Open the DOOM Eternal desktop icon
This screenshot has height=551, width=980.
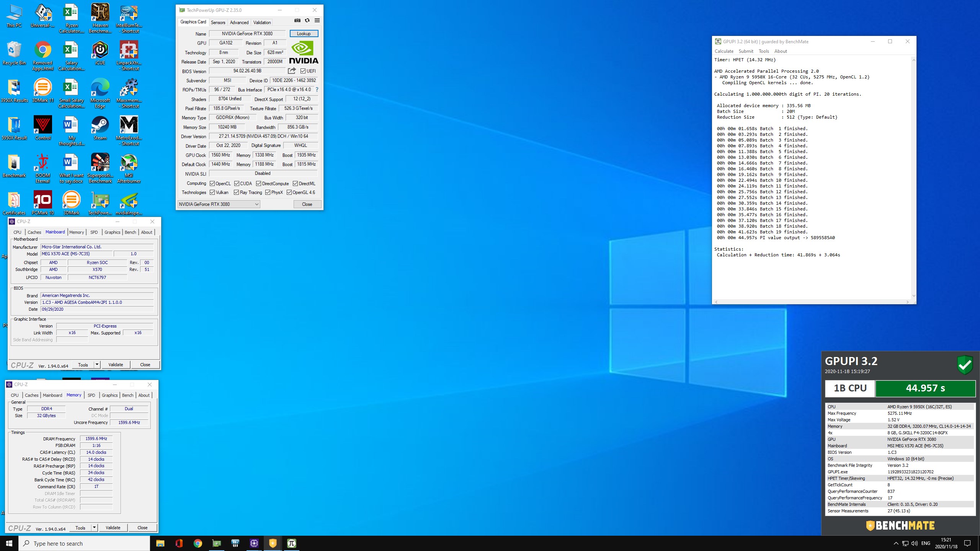(43, 168)
